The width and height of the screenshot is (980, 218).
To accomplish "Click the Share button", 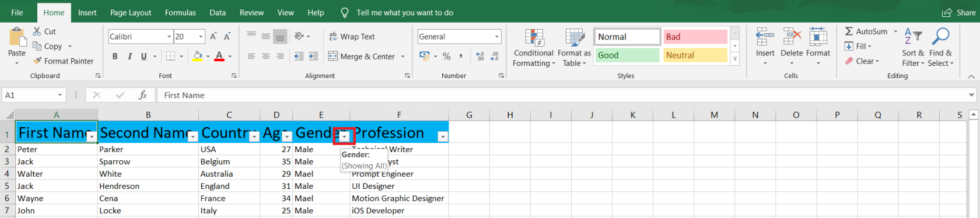I will click(958, 12).
